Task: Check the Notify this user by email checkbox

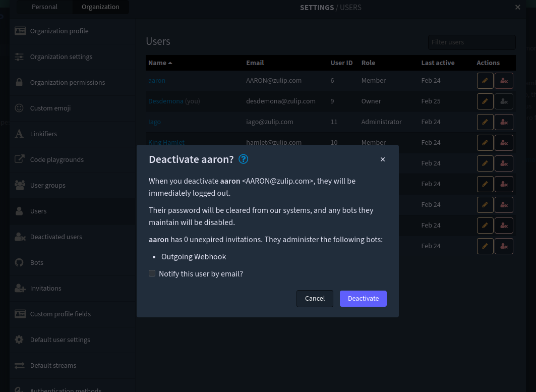Action: pos(152,273)
